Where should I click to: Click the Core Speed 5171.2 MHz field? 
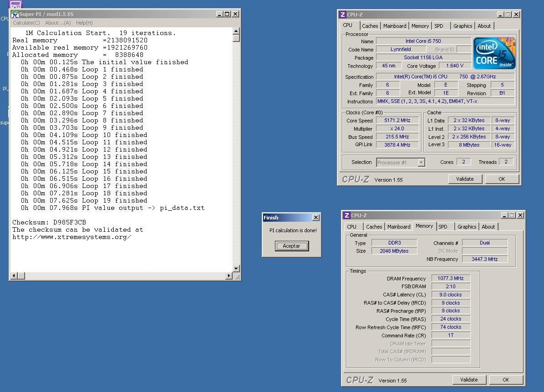(397, 120)
